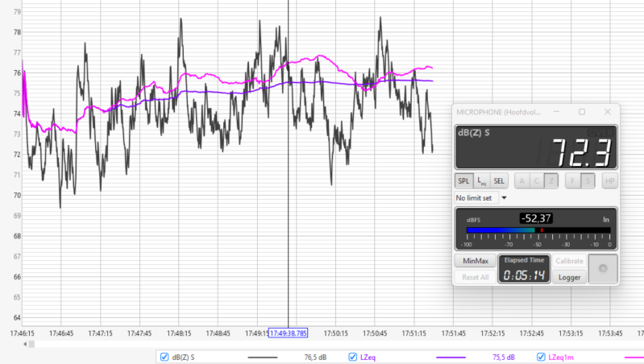Click the dBFS input level meter bar

(538, 230)
